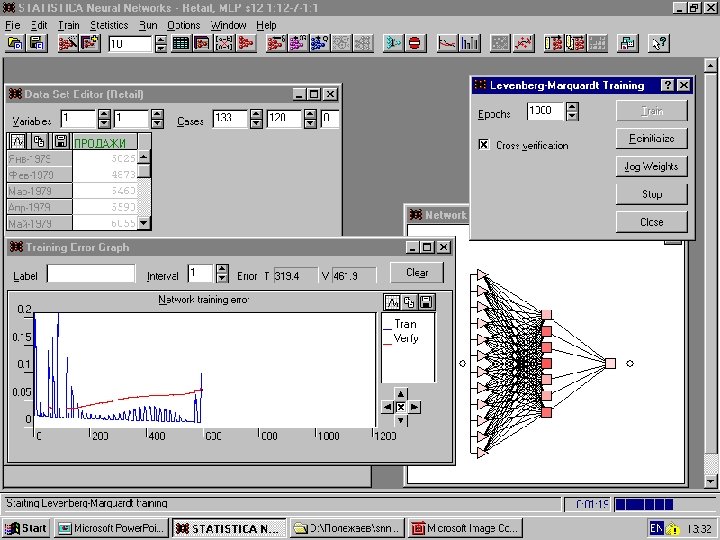Pan the error graph right with arrow
The image size is (720, 540).
[x=414, y=407]
